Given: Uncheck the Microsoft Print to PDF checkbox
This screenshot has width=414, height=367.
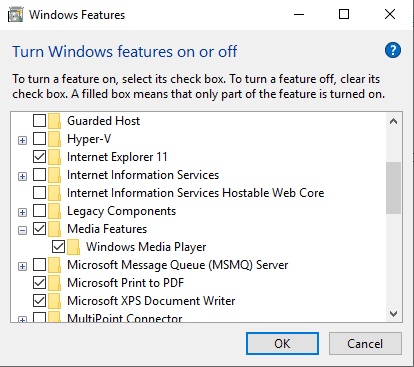Looking at the screenshot, I should coord(39,283).
